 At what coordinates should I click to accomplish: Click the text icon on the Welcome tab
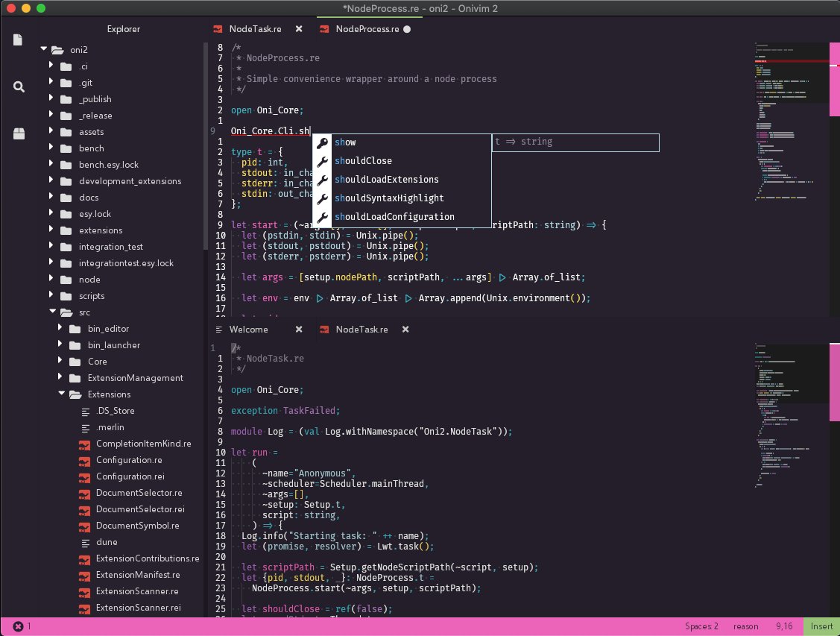click(218, 330)
